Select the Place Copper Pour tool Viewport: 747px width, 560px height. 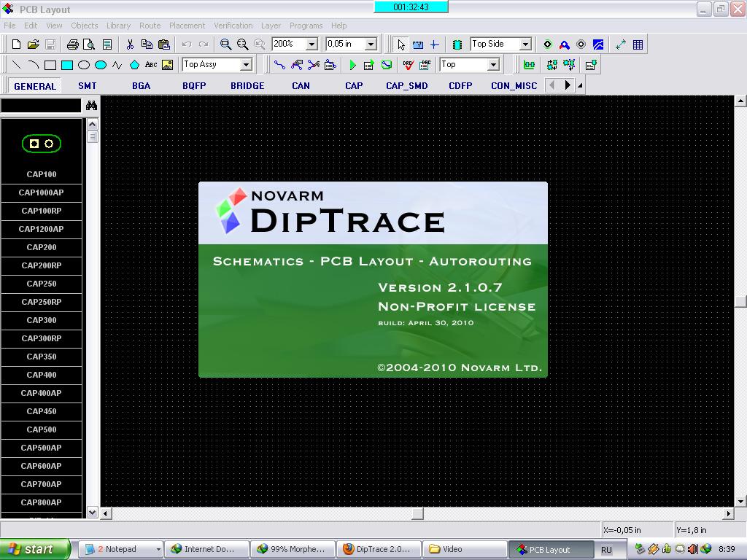pyautogui.click(x=598, y=44)
